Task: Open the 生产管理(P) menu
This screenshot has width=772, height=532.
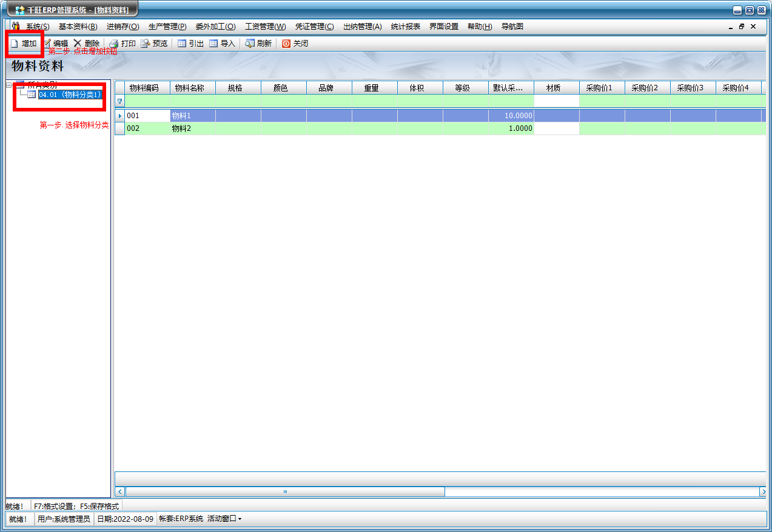Action: [167, 27]
